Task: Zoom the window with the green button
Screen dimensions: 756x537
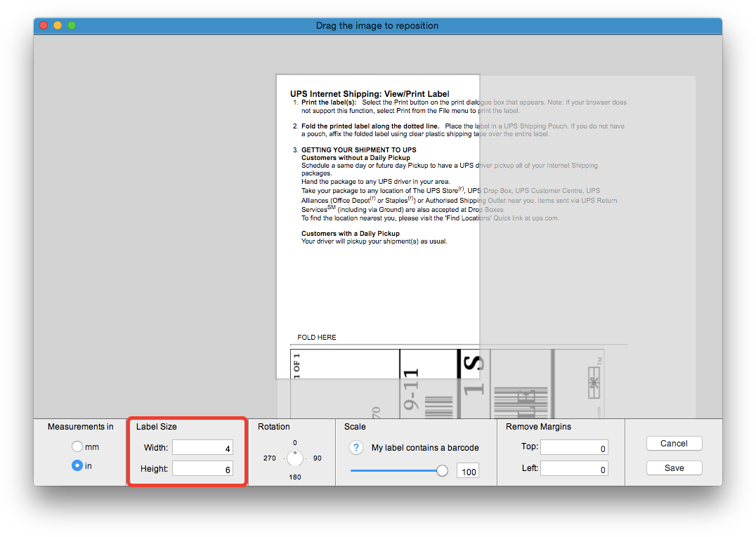Action: click(x=72, y=25)
